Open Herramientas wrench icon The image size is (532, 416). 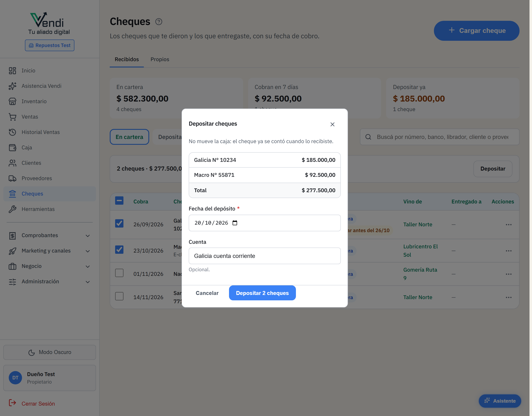[12, 209]
